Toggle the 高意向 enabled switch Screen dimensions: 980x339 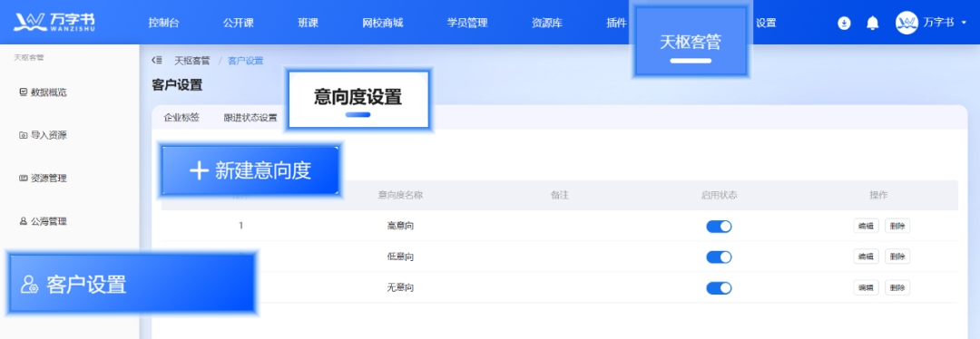(x=719, y=226)
